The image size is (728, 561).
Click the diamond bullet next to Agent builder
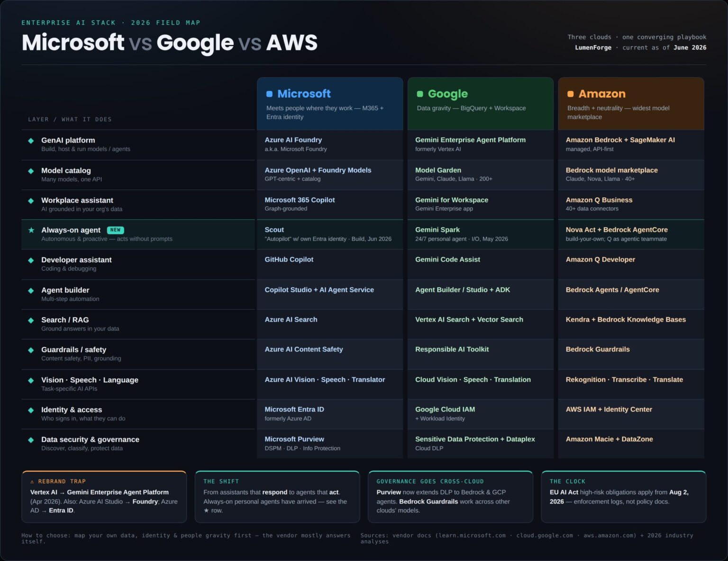click(31, 290)
